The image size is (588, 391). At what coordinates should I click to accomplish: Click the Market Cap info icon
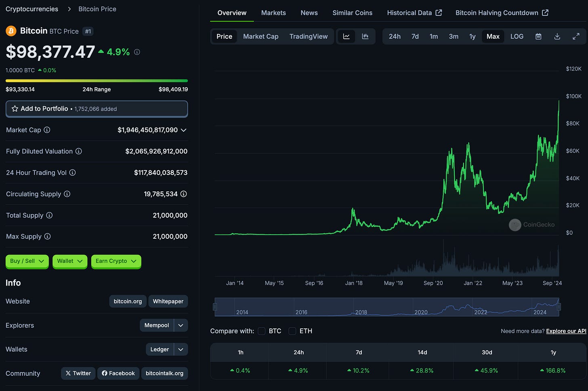tap(47, 130)
